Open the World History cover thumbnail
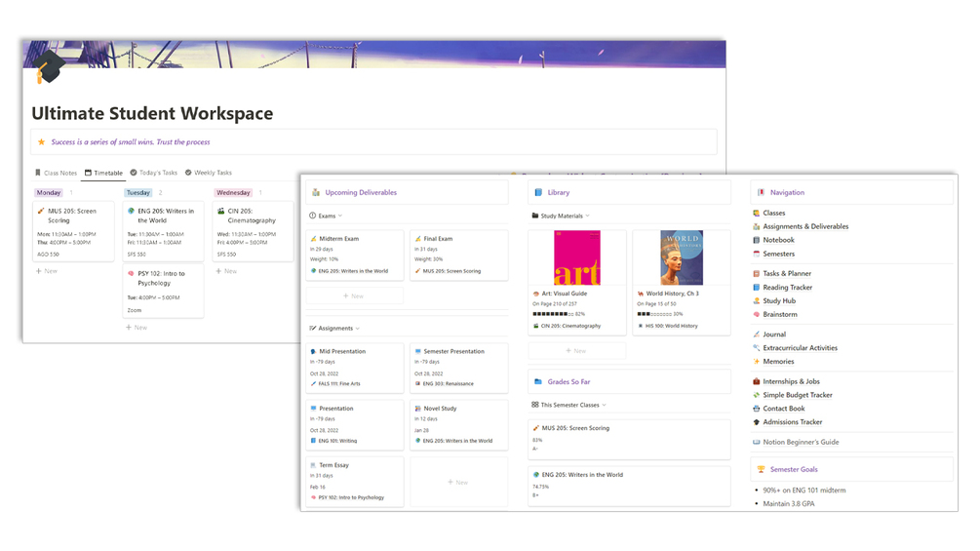This screenshot has width=980, height=551. [682, 258]
